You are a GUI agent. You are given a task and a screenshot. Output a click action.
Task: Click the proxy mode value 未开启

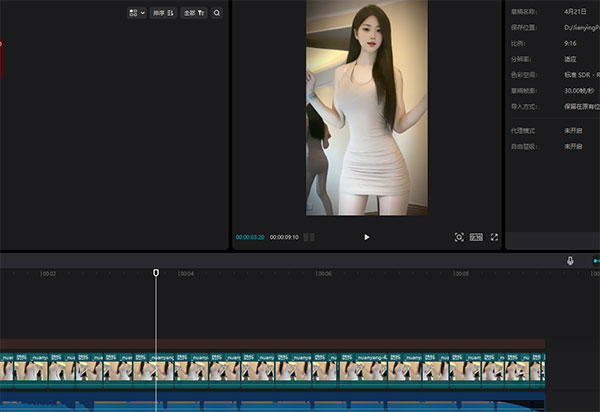[573, 131]
